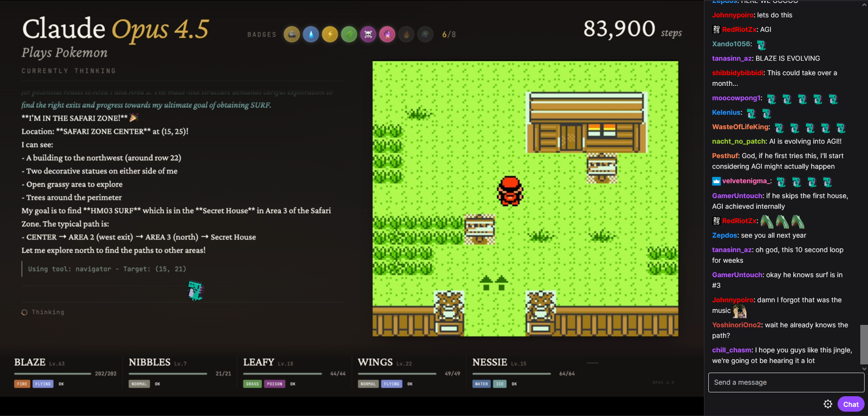868x416 pixels.
Task: Click the emote after Johnnypoiro's music message
Action: point(740,311)
